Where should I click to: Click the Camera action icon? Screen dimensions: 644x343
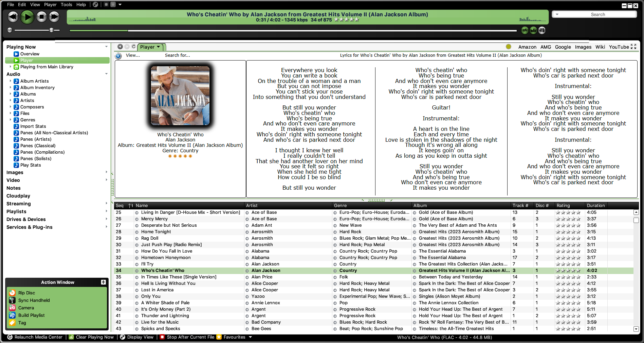(12, 308)
